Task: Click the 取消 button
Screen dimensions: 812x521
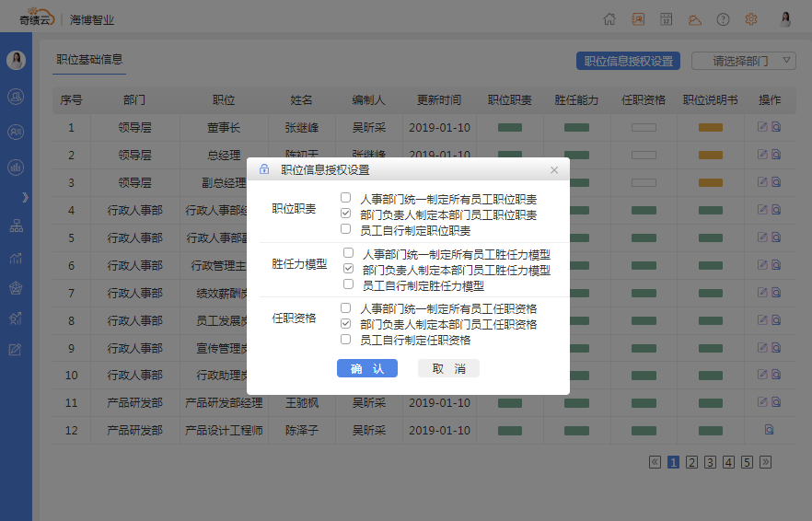Action: [x=448, y=368]
